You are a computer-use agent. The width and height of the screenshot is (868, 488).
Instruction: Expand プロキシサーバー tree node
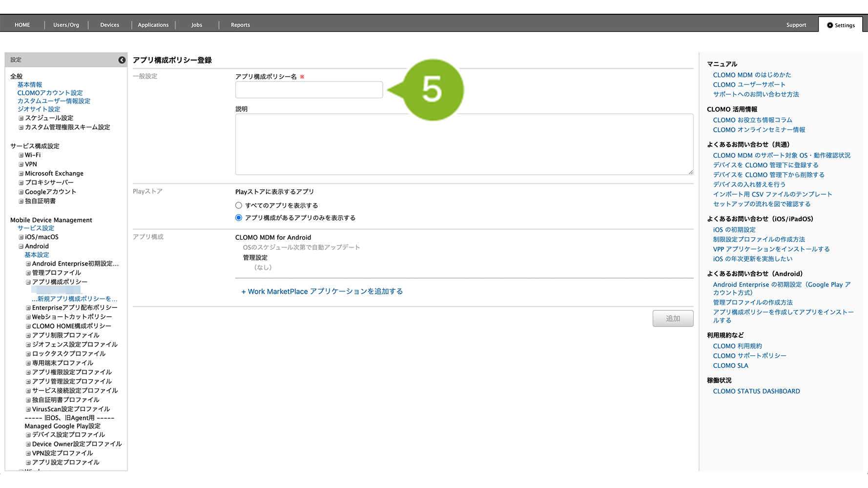click(21, 183)
